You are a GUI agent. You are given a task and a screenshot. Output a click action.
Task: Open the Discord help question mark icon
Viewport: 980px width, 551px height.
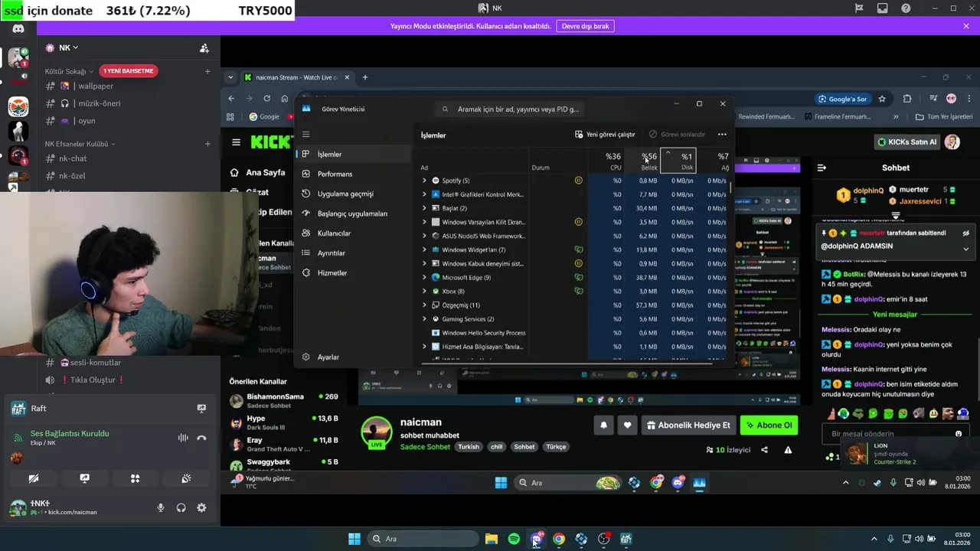(906, 8)
